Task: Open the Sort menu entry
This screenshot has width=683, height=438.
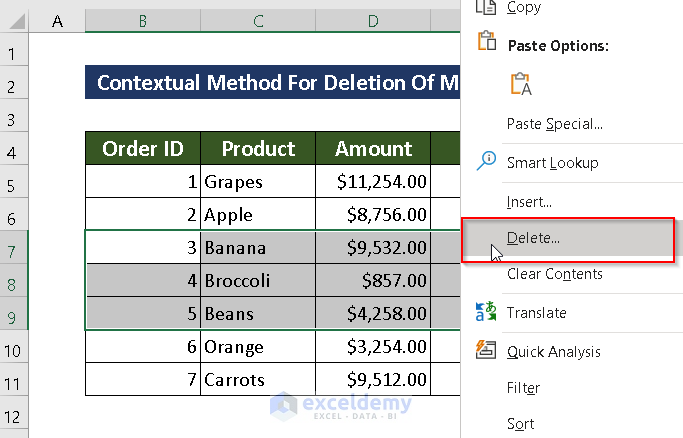Action: tap(520, 424)
